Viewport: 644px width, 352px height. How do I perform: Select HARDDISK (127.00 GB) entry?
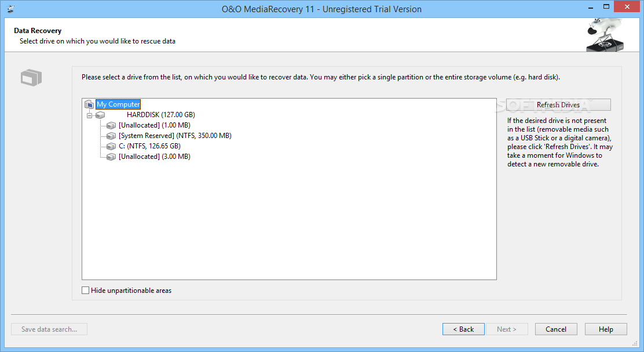[x=160, y=115]
